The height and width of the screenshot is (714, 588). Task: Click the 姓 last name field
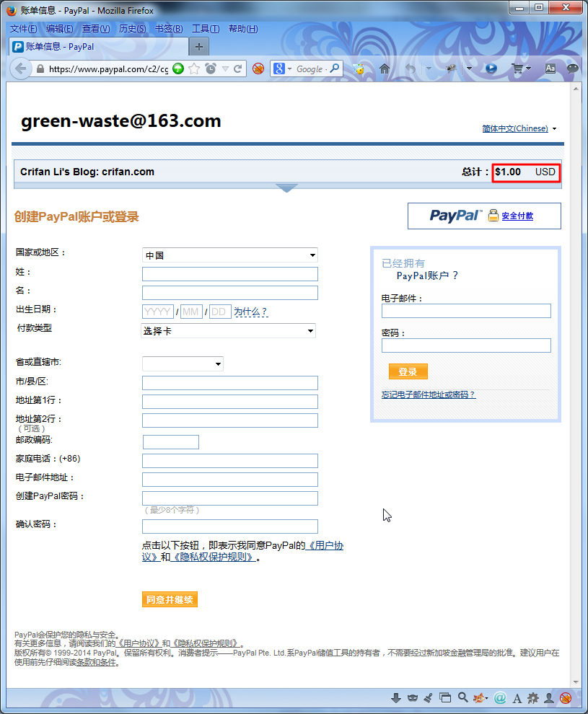point(230,274)
